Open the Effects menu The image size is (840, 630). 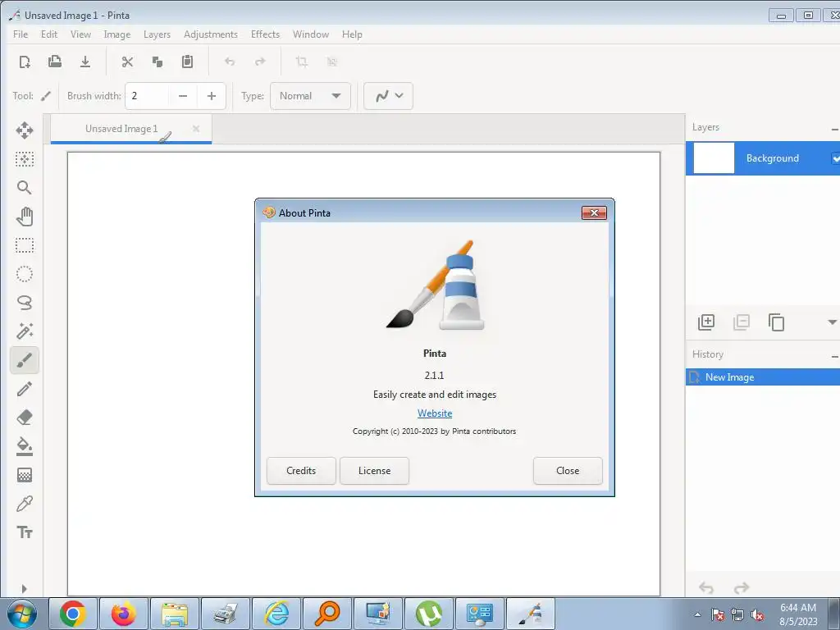(265, 34)
